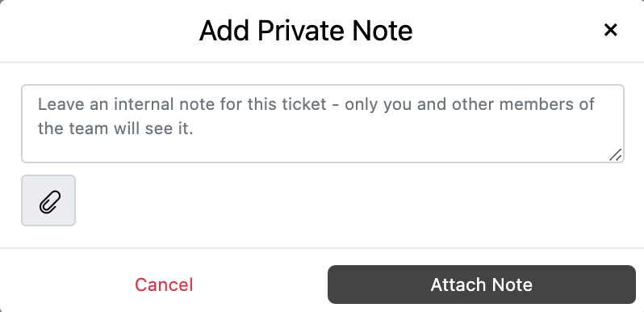Click the Attach Note button
644x312 pixels.
point(481,285)
